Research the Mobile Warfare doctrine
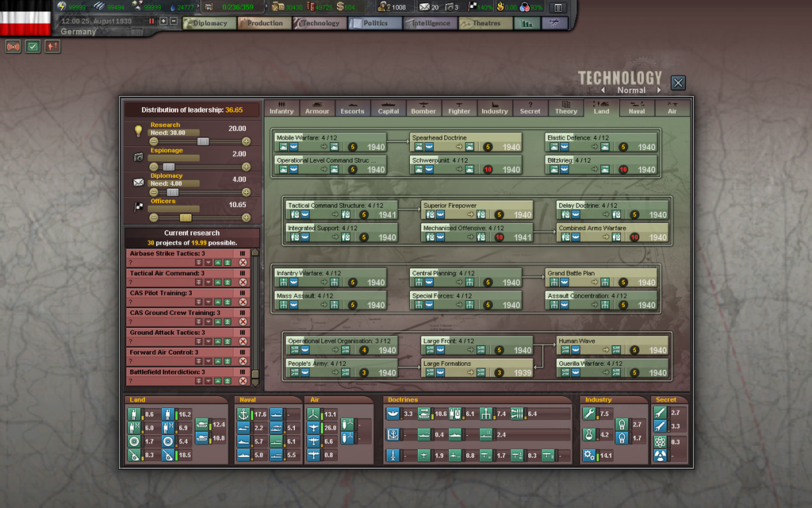This screenshot has height=508, width=812. pyautogui.click(x=331, y=142)
